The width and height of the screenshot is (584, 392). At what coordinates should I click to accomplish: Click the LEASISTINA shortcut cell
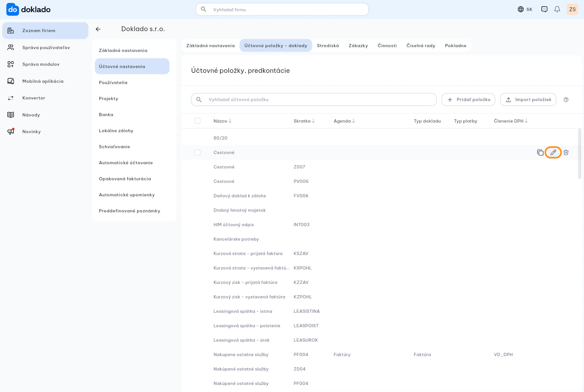306,311
